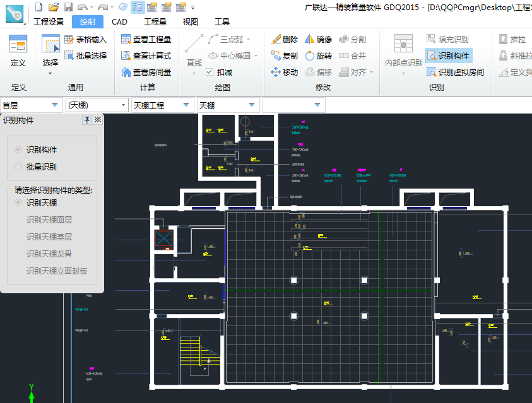Click the 推拉 push-pull tool

click(512, 39)
